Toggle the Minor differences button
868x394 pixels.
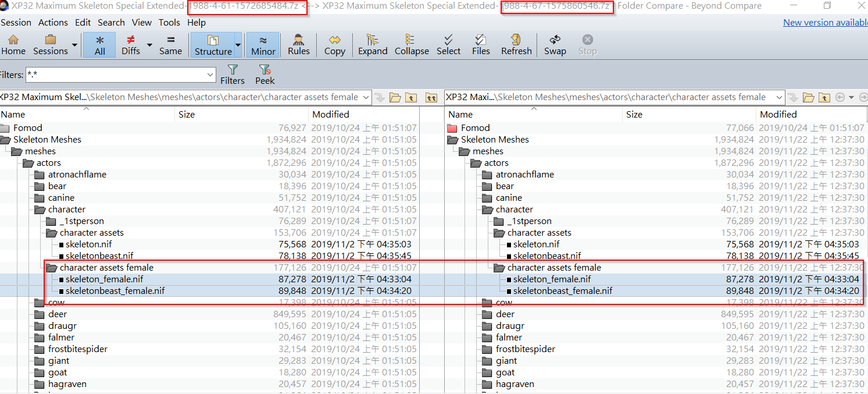(263, 44)
